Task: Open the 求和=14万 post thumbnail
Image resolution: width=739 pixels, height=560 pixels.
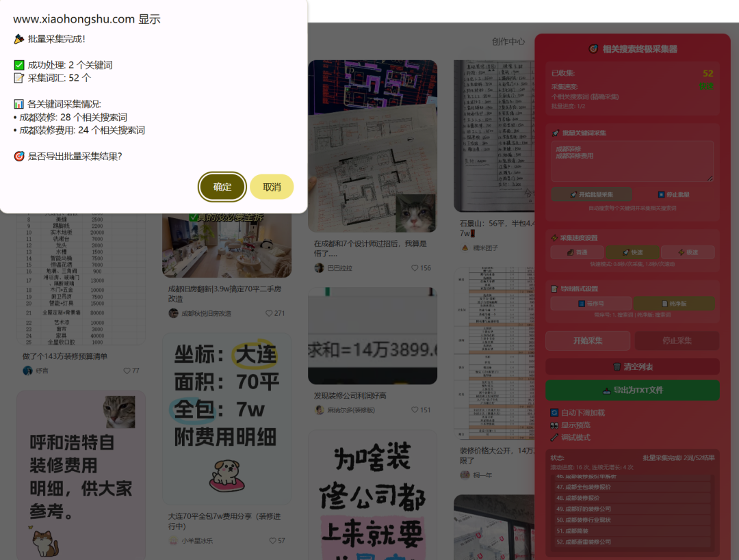Action: 372,336
